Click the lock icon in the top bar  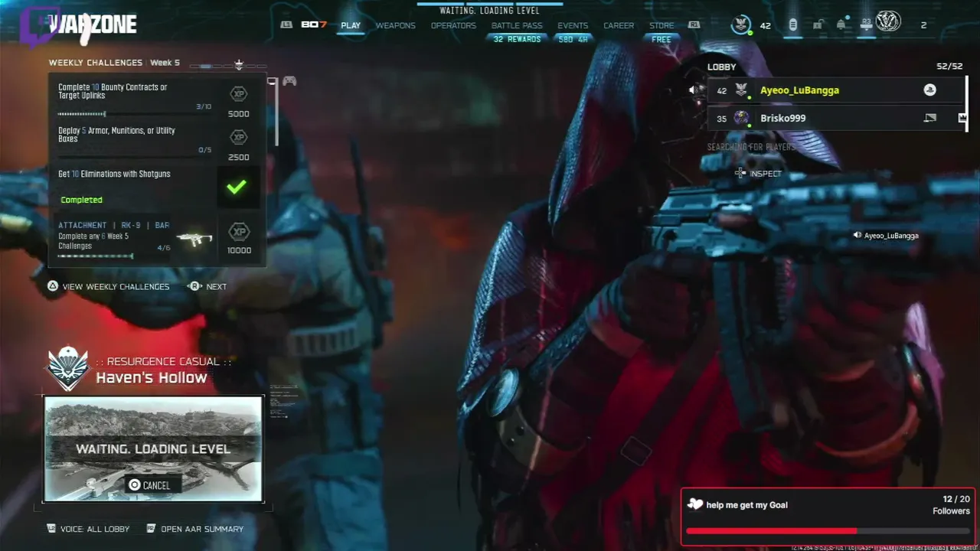point(818,25)
